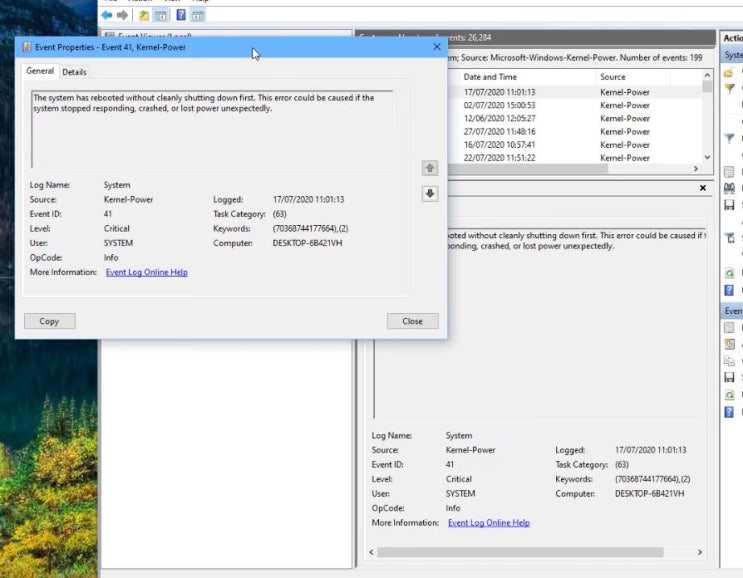
Task: Show the next event with the down arrow button
Action: tap(430, 193)
